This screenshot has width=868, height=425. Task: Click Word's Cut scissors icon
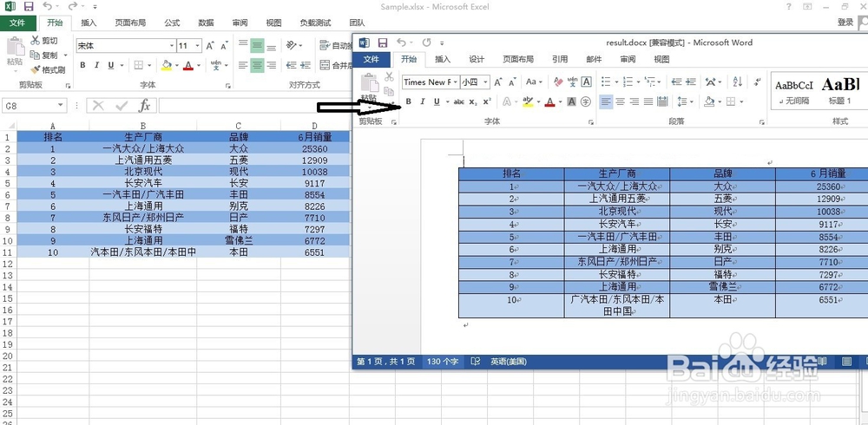click(389, 77)
